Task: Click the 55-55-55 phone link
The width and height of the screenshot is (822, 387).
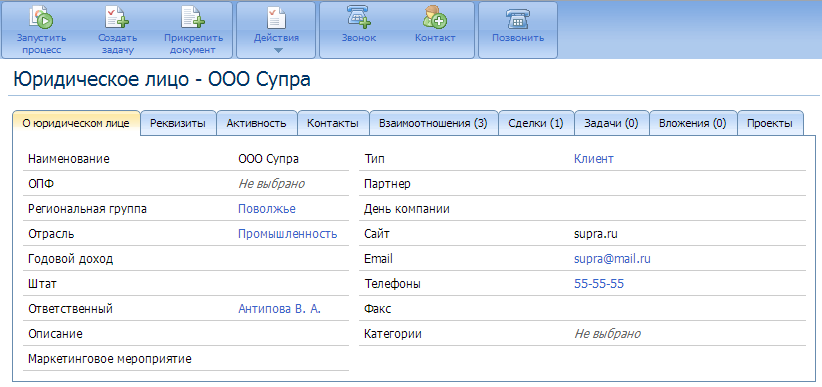Action: pos(599,284)
